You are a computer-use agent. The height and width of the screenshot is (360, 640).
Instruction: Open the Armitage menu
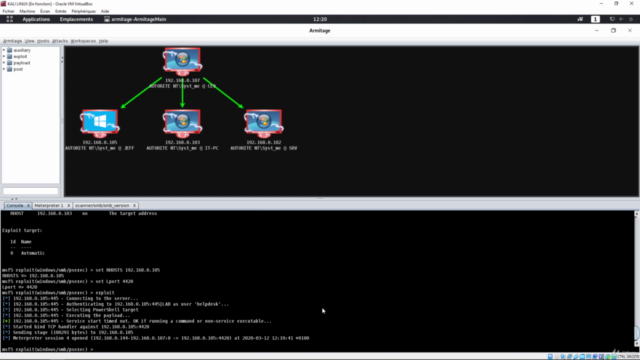[x=12, y=41]
